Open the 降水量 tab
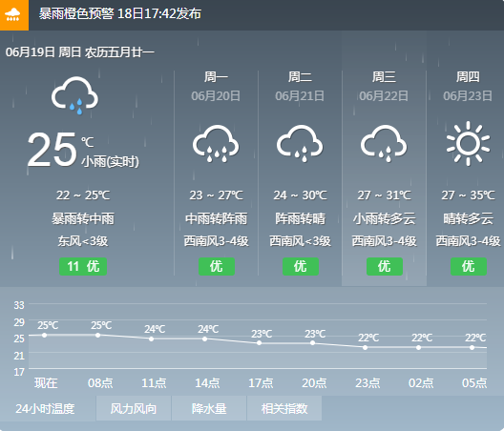The height and width of the screenshot is (431, 504). (x=209, y=408)
